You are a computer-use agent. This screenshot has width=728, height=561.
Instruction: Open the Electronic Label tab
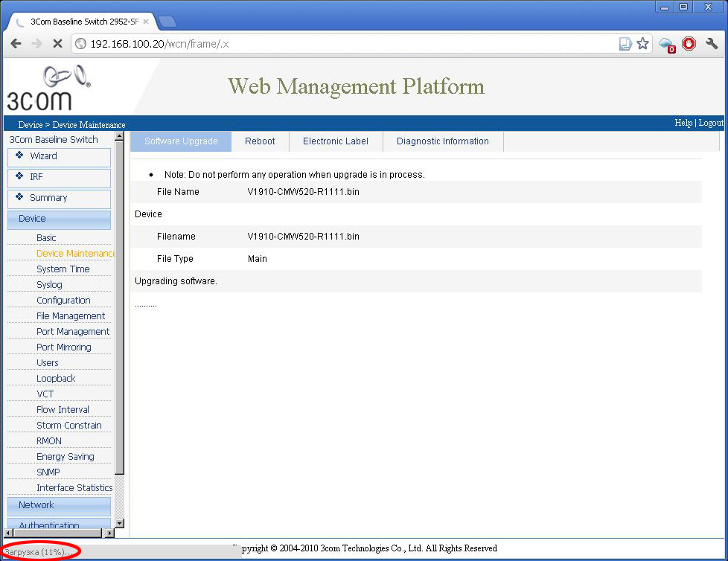[x=336, y=141]
